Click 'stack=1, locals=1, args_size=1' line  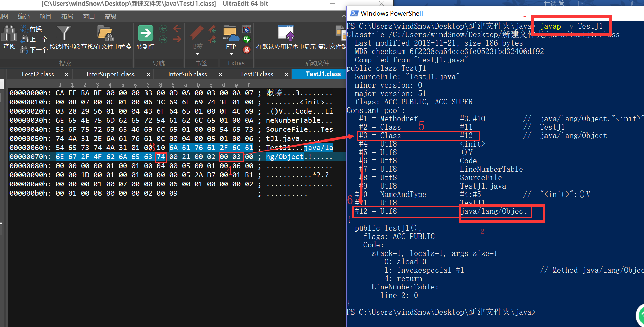point(434,253)
